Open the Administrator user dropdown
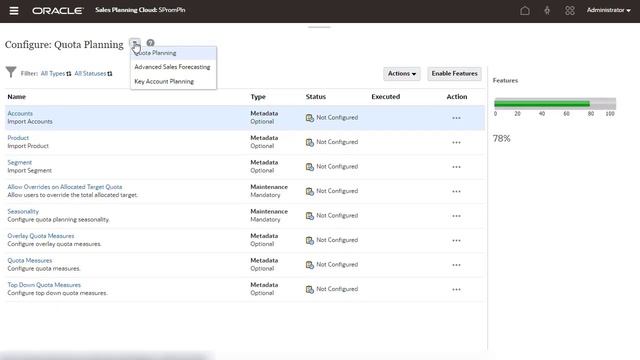The width and height of the screenshot is (640, 360). 609,10
